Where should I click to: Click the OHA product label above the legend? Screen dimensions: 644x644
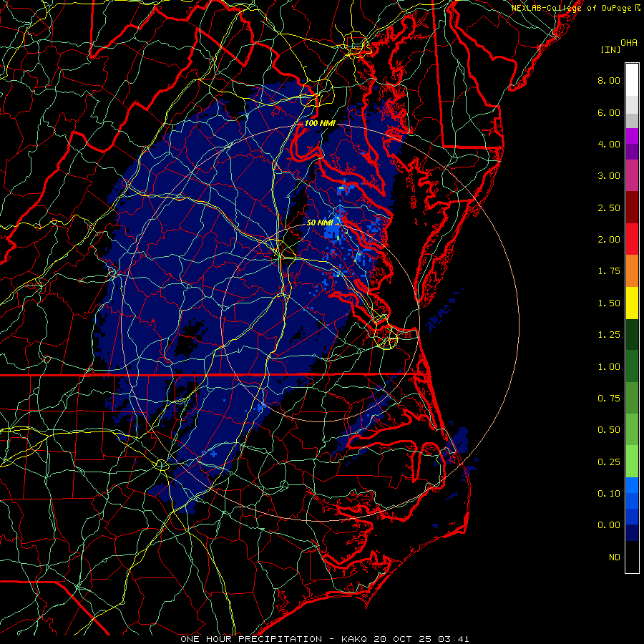click(x=629, y=43)
